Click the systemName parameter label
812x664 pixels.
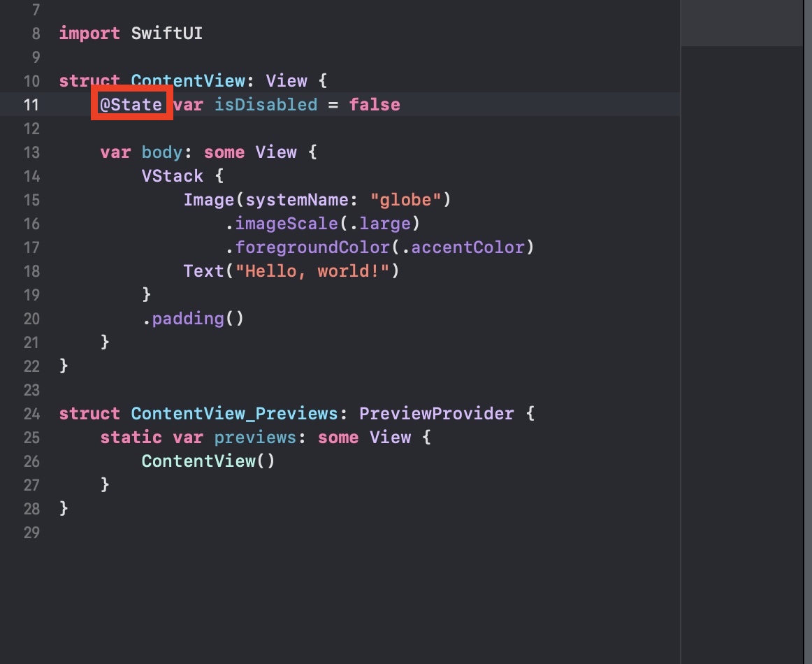[297, 200]
